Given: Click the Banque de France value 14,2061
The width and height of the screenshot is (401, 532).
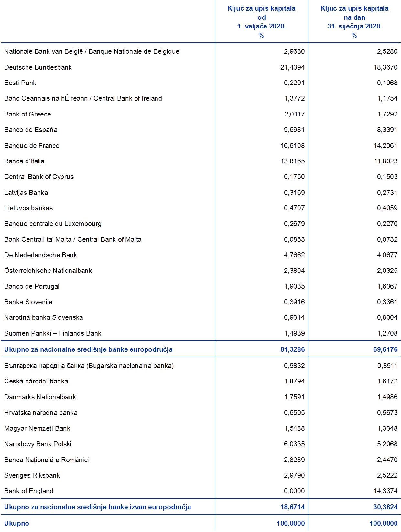Looking at the screenshot, I should tap(385, 146).
